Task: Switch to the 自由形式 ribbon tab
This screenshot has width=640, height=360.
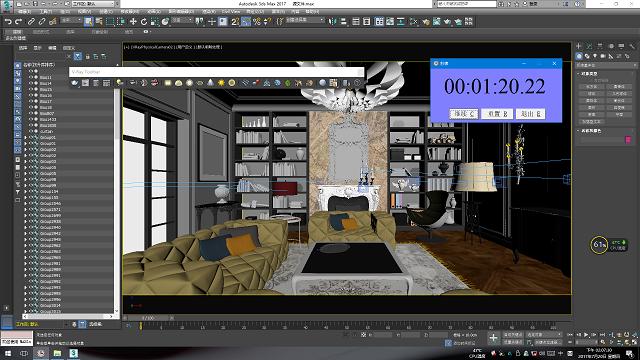Action: [41, 31]
